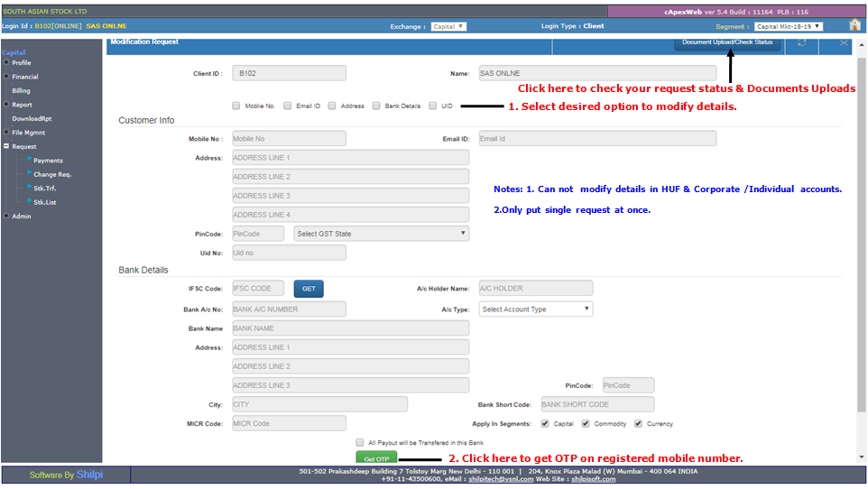The height and width of the screenshot is (489, 868).
Task: Focus the Mobile No input field
Action: [x=289, y=138]
